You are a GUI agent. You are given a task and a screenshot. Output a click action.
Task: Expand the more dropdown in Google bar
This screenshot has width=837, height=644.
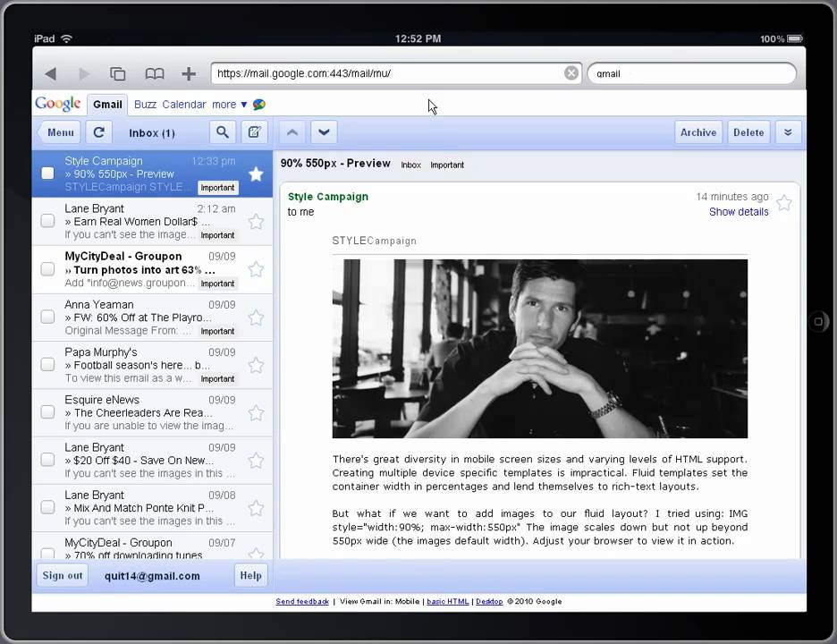coord(229,104)
